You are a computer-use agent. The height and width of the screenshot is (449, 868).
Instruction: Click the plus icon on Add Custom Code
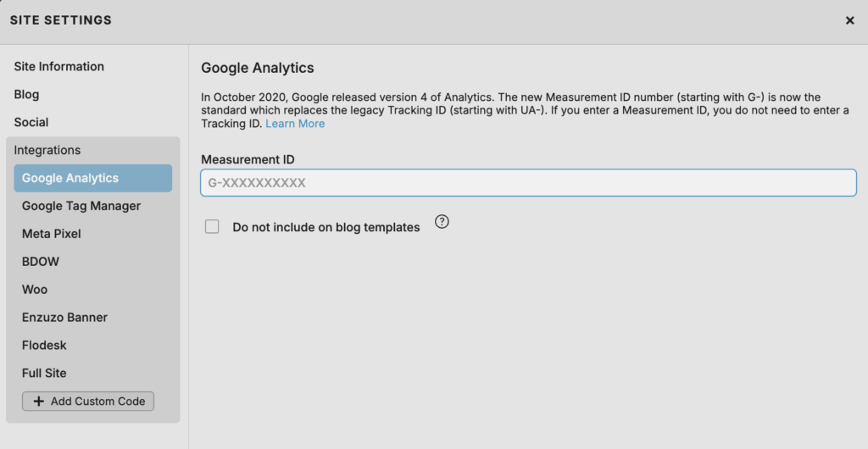point(39,401)
